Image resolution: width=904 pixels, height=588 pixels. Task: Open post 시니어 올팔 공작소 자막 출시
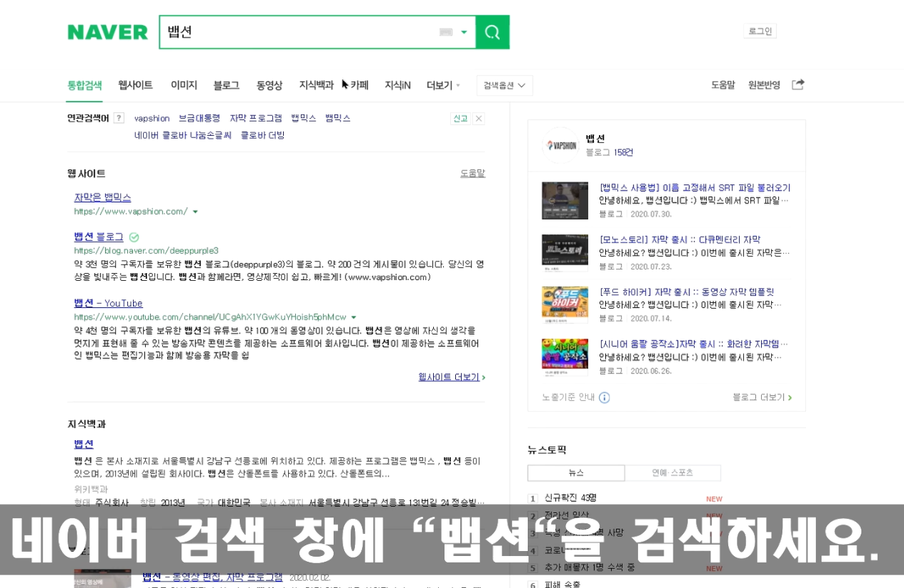pos(693,344)
